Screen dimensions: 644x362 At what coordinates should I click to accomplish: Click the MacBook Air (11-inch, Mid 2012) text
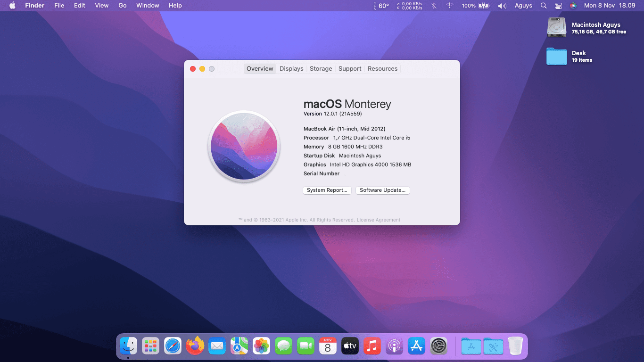click(345, 129)
